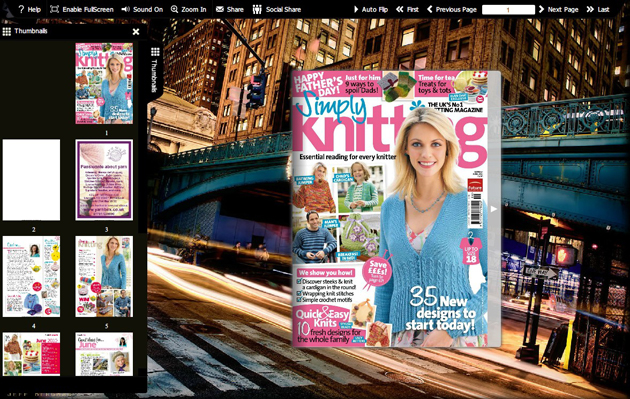This screenshot has width=630, height=399.
Task: Activate the Zoom In magnifier
Action: 174,9
